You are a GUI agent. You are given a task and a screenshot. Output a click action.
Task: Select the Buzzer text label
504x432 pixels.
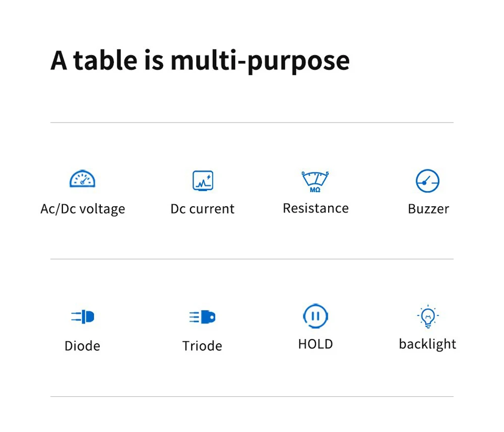428,209
